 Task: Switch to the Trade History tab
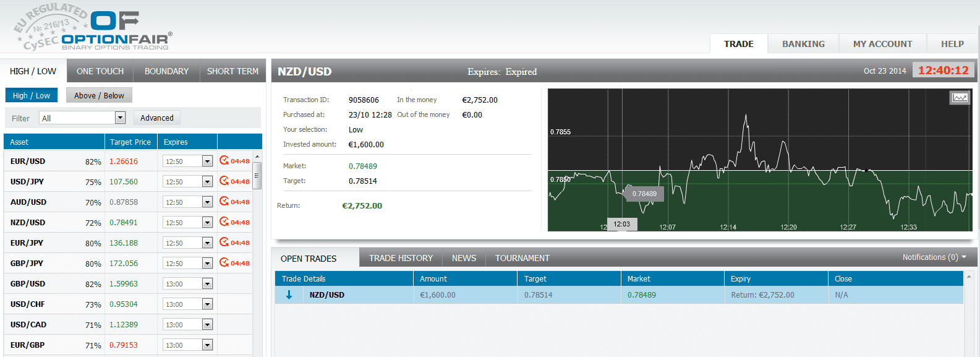click(x=401, y=258)
